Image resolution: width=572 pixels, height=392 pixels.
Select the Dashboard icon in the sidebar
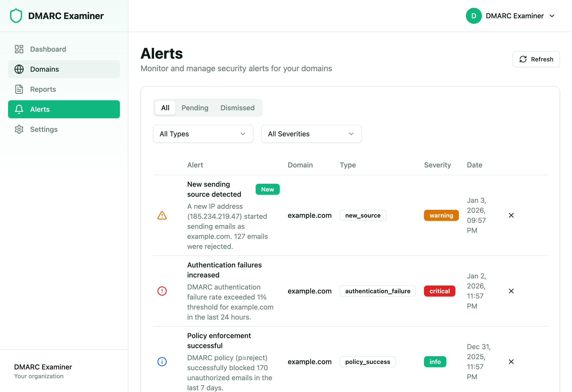pyautogui.click(x=19, y=49)
